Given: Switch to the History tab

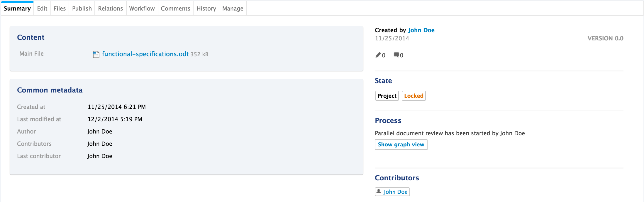Looking at the screenshot, I should click(x=206, y=8).
